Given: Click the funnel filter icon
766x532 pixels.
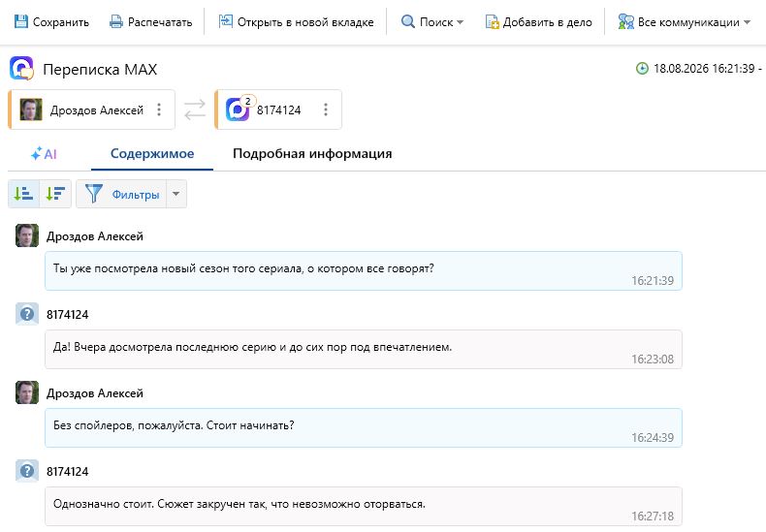Looking at the screenshot, I should point(94,194).
